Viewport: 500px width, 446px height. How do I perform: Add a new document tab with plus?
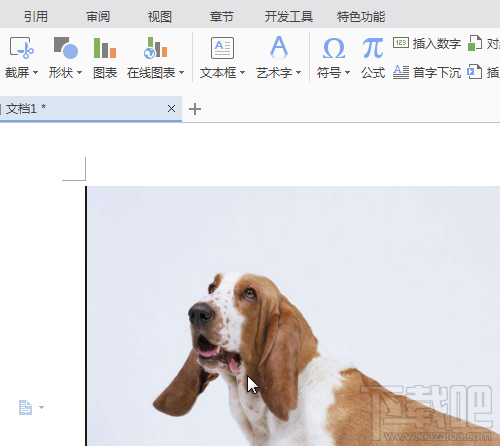click(195, 109)
